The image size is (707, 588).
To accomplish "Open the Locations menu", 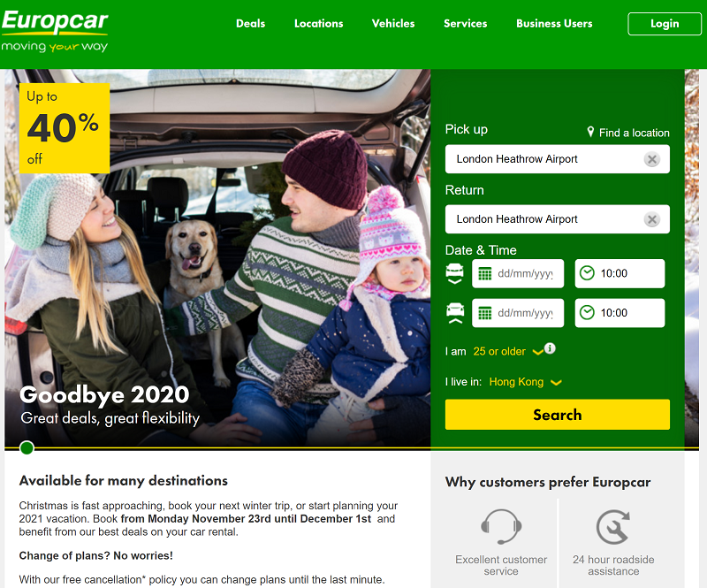I will tap(319, 24).
